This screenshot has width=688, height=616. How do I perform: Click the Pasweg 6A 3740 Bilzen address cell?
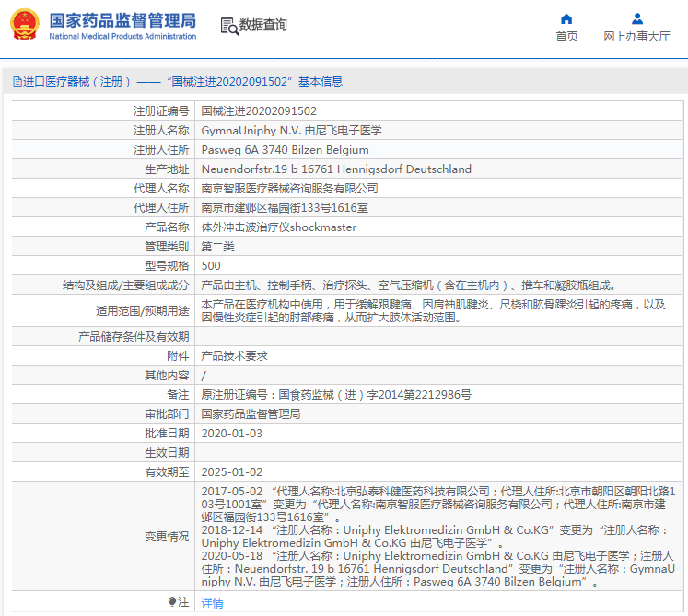285,150
